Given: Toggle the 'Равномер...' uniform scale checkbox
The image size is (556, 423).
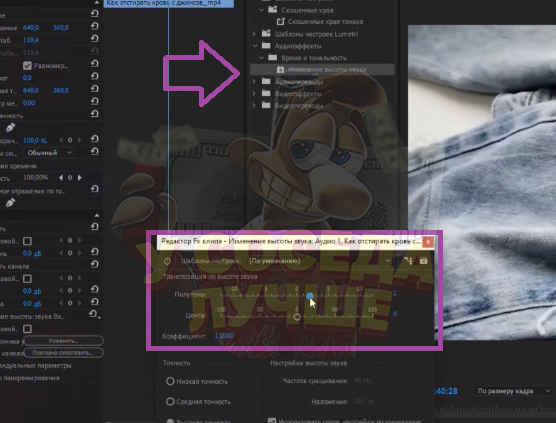Looking at the screenshot, I should click(x=27, y=66).
